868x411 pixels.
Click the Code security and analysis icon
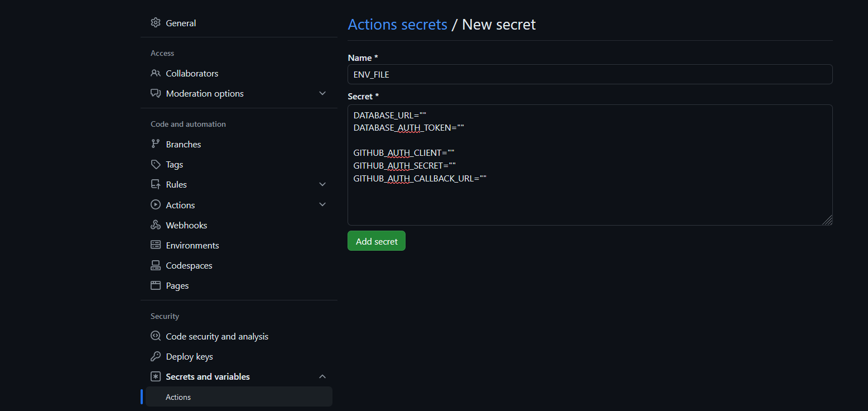coord(156,336)
